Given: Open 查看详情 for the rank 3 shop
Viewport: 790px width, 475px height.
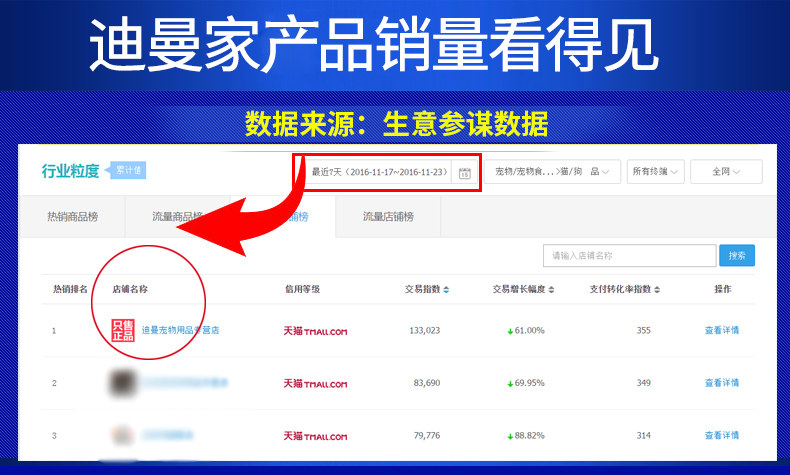Looking at the screenshot, I should point(721,435).
